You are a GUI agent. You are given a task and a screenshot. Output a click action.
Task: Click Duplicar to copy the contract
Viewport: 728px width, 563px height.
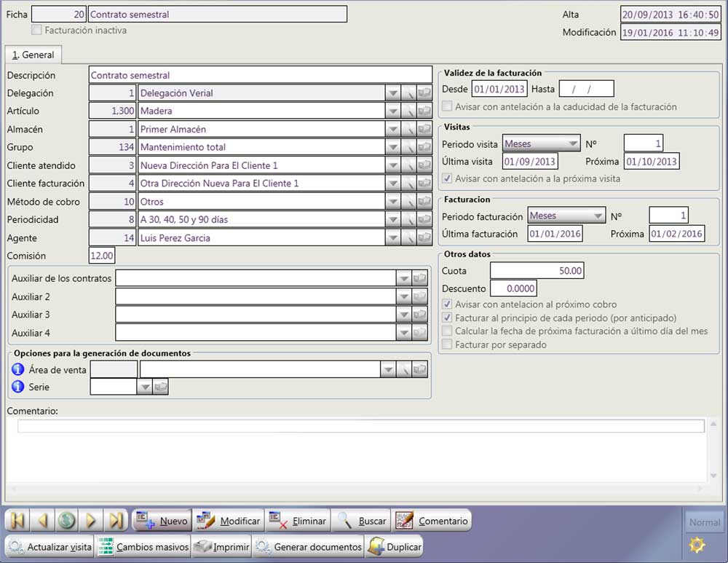click(395, 547)
